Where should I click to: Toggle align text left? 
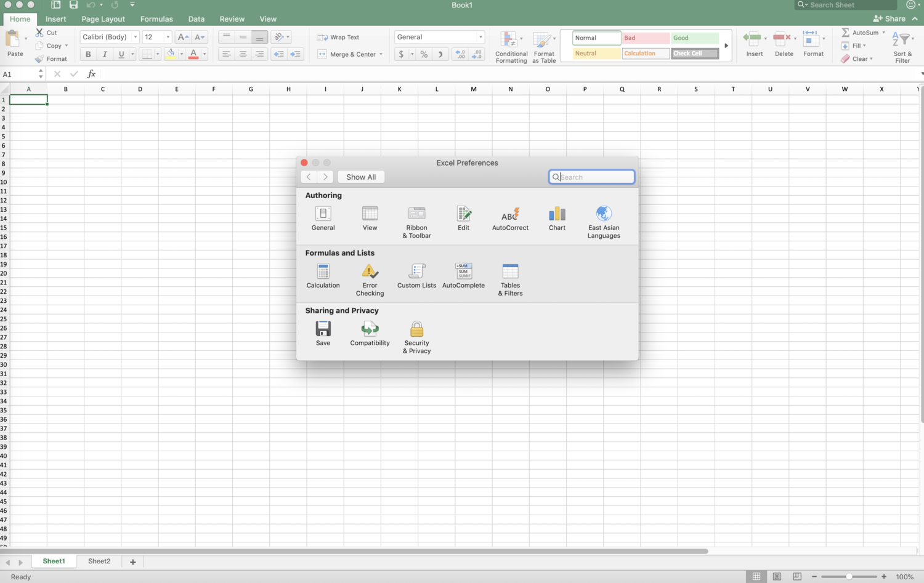point(226,54)
